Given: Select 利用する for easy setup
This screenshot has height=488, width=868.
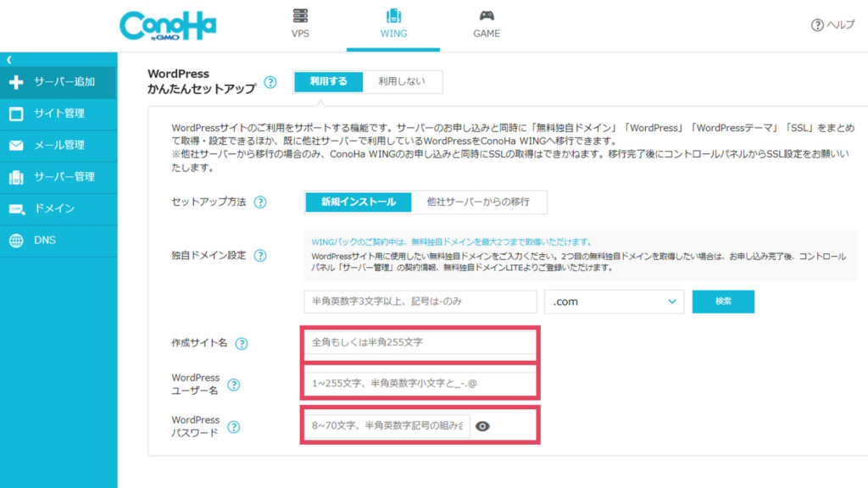Looking at the screenshot, I should 328,81.
